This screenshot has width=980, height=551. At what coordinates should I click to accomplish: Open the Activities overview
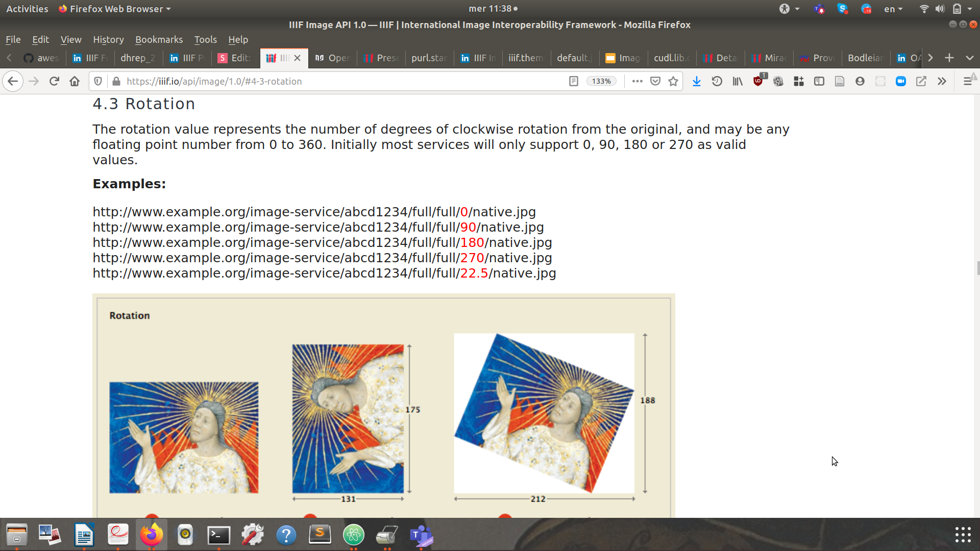pyautogui.click(x=27, y=9)
